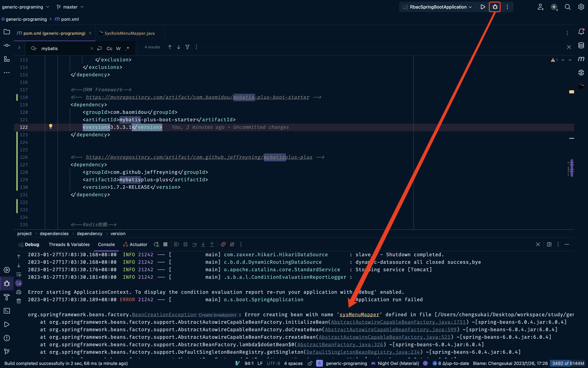Image resolution: width=588 pixels, height=368 pixels.
Task: Open the generic-programing project dropdown
Action: [26, 7]
